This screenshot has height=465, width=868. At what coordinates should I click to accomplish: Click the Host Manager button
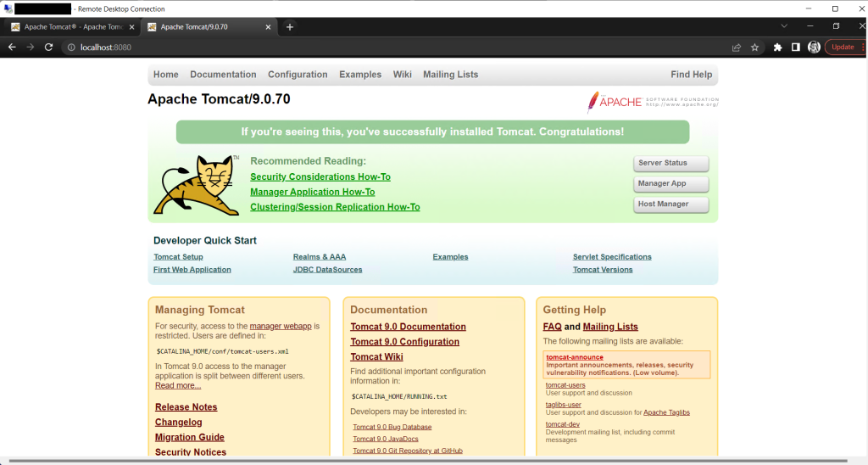(671, 204)
